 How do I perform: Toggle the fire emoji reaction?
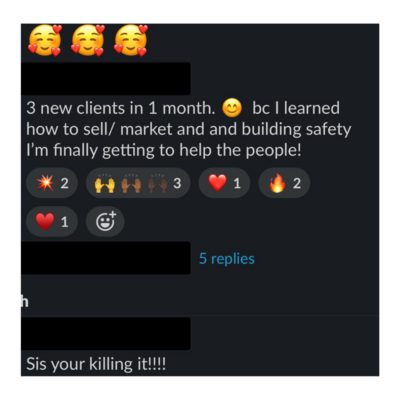[x=284, y=183]
